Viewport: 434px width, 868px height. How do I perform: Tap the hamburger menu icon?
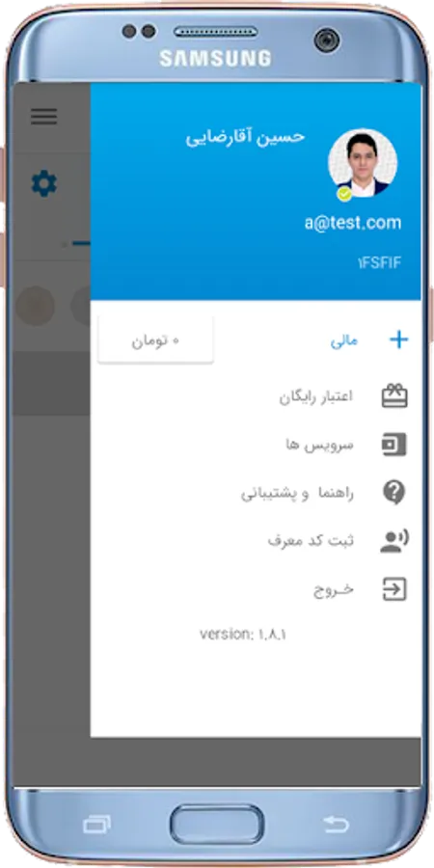click(x=43, y=117)
